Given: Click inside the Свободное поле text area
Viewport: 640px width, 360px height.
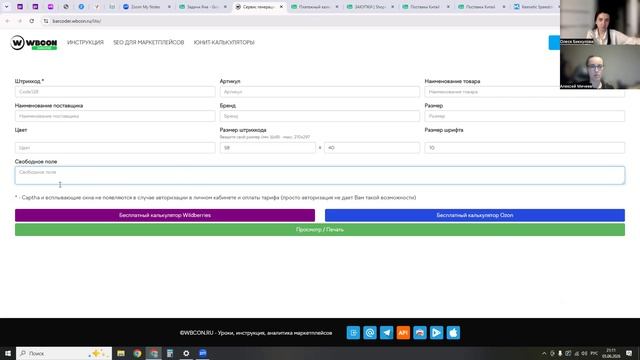Looking at the screenshot, I should 320,175.
